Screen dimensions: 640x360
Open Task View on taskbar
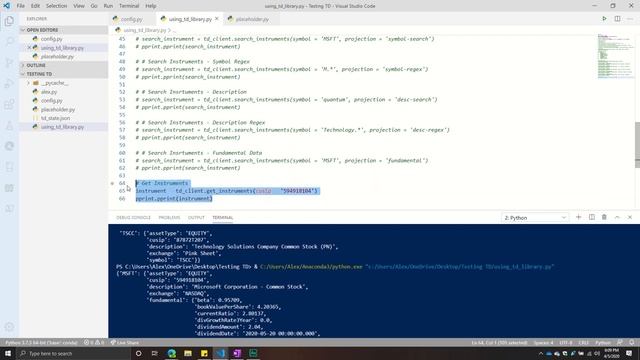pyautogui.click(x=155, y=353)
